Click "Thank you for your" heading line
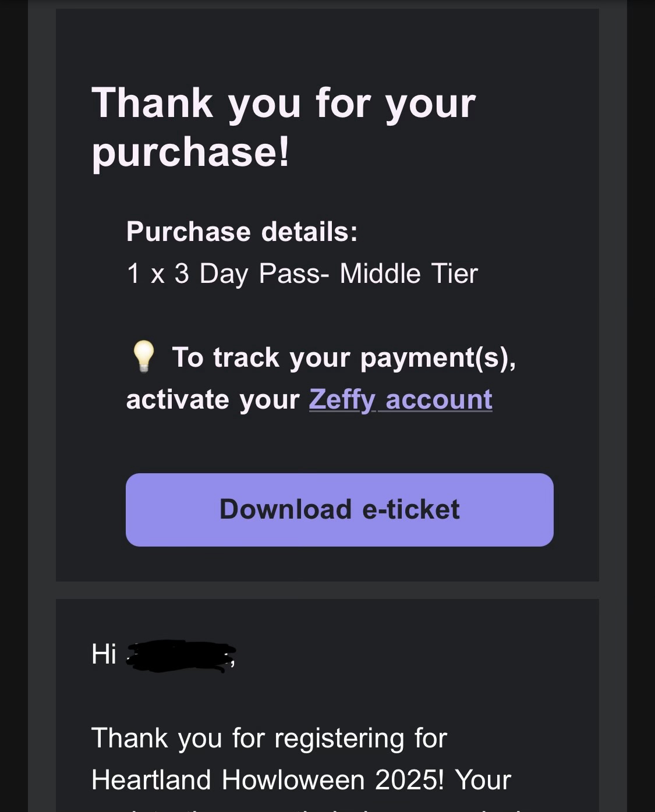Screen dimensions: 655x812 pos(284,104)
